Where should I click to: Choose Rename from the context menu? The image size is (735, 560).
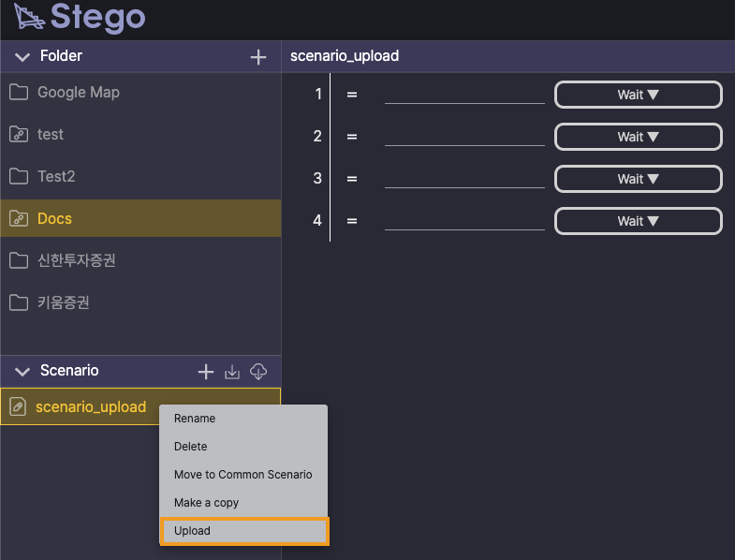click(243, 419)
